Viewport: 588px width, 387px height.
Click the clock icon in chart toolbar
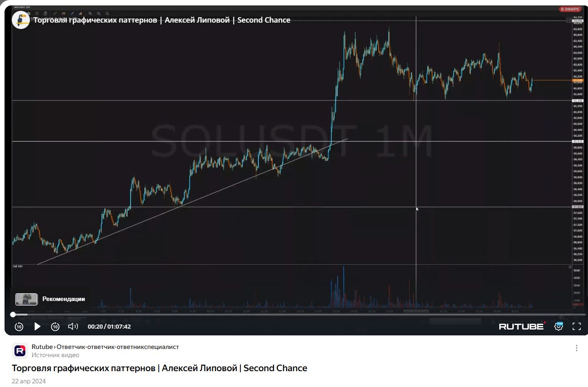pyautogui.click(x=37, y=14)
